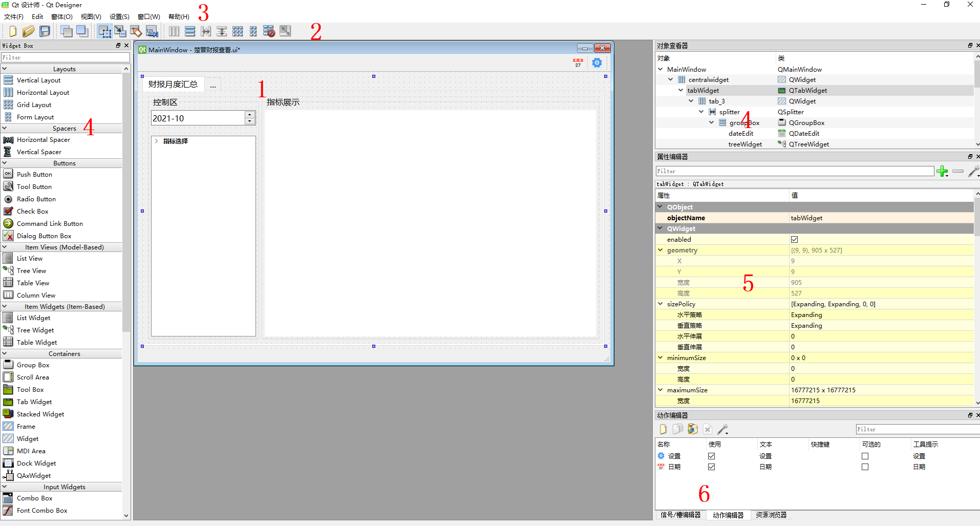Screen dimensions: 980x526
Task: Click the Action Editor Filter field
Action: click(x=918, y=429)
